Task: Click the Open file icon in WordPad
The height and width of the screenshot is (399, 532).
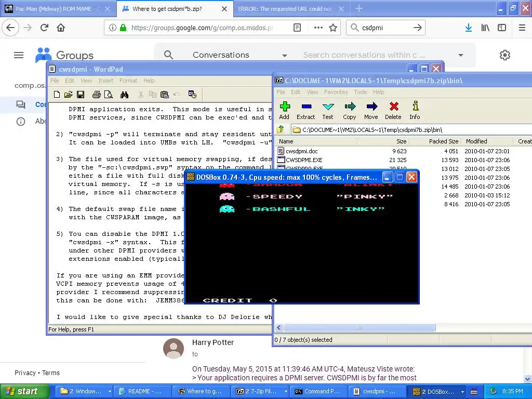Action: coord(68,95)
